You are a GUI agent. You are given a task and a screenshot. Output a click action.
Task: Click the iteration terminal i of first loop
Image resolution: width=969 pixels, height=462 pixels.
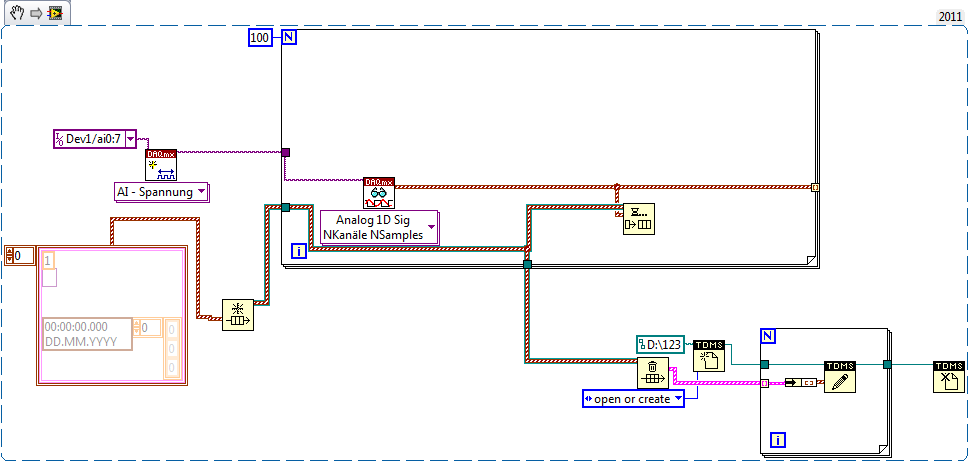coord(299,251)
